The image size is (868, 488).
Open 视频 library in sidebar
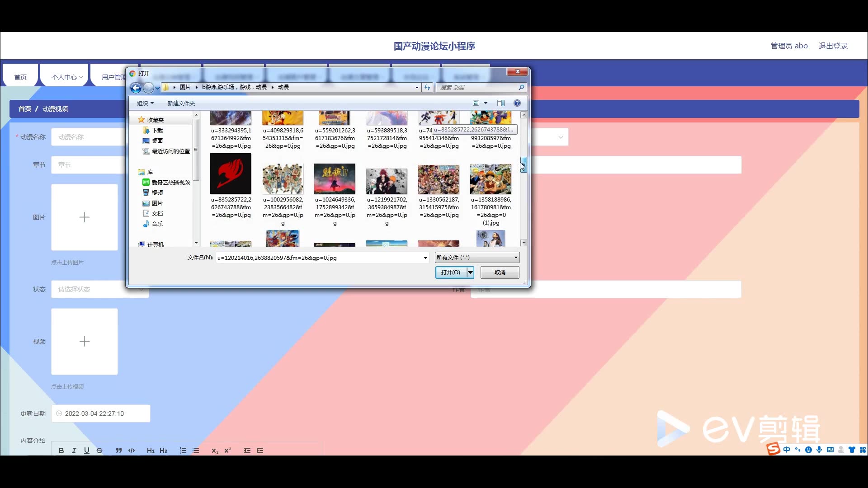157,192
